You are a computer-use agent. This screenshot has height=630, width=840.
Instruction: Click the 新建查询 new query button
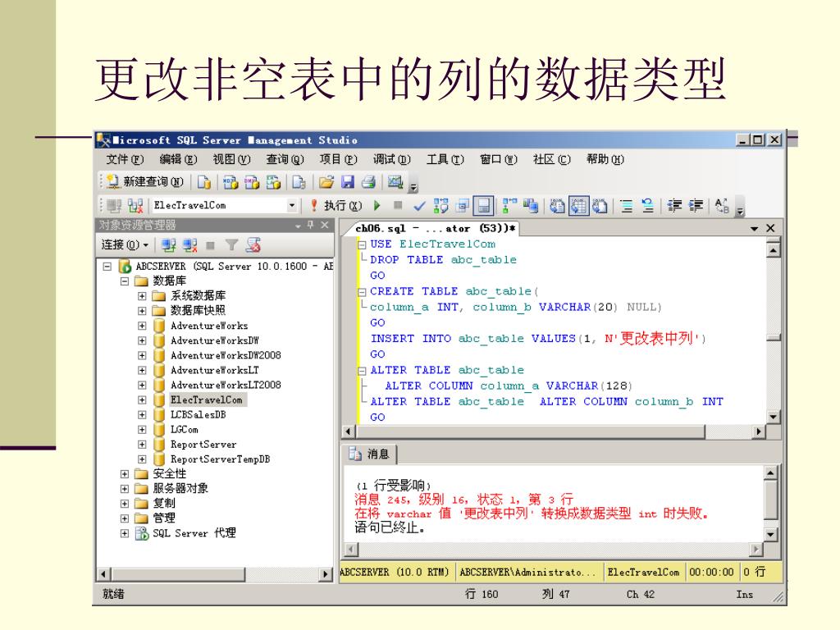point(144,182)
